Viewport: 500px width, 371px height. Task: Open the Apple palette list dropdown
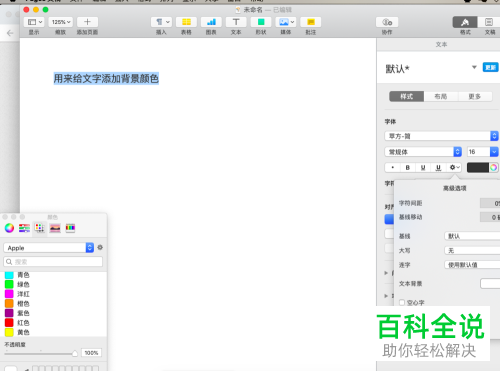(49, 248)
